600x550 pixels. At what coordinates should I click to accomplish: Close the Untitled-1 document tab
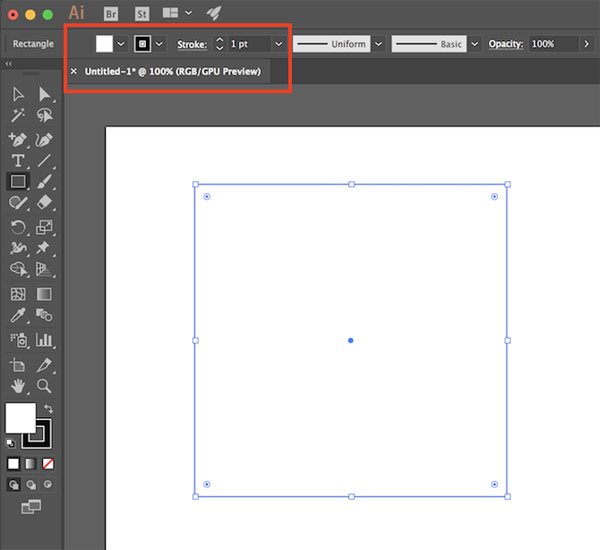pyautogui.click(x=74, y=72)
